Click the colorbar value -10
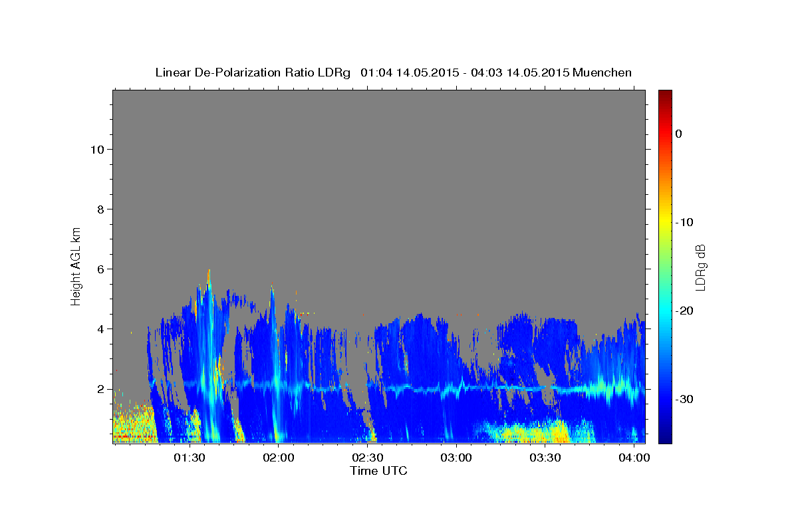 pos(685,222)
